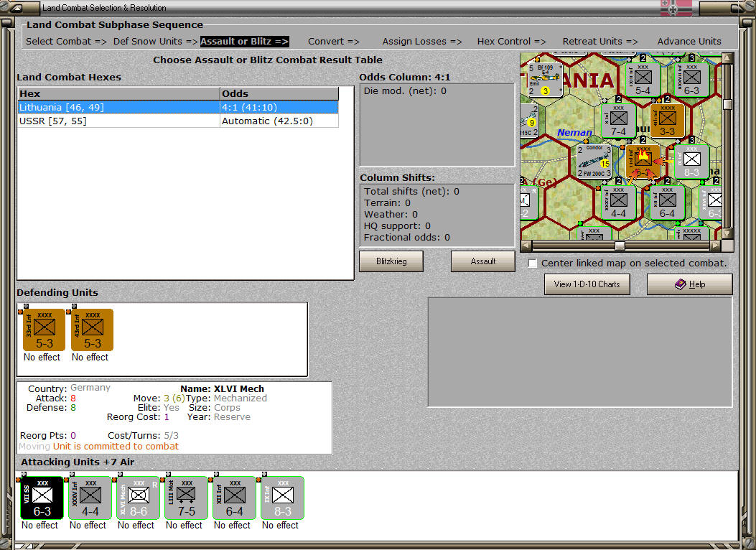This screenshot has height=550, width=756.
Task: Click the Automatic (42.5:0) odds cell
Action: [279, 121]
